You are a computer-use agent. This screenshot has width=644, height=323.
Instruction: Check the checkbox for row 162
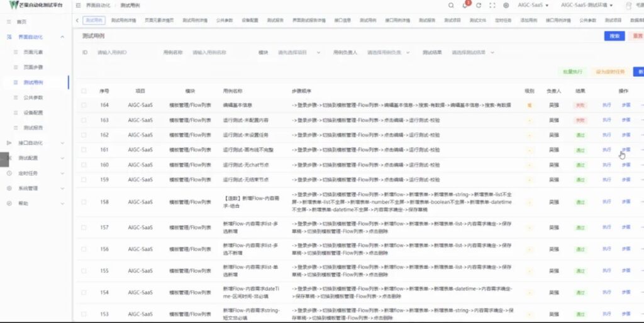click(84, 135)
